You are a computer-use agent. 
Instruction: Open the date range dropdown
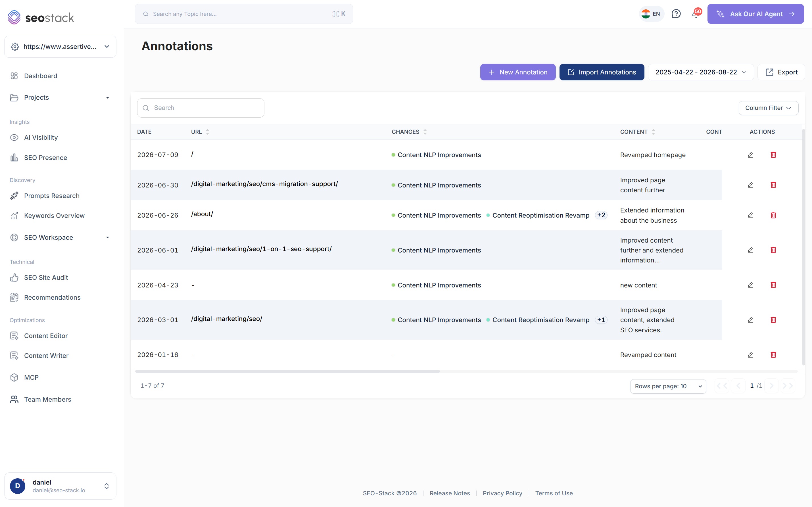[701, 72]
